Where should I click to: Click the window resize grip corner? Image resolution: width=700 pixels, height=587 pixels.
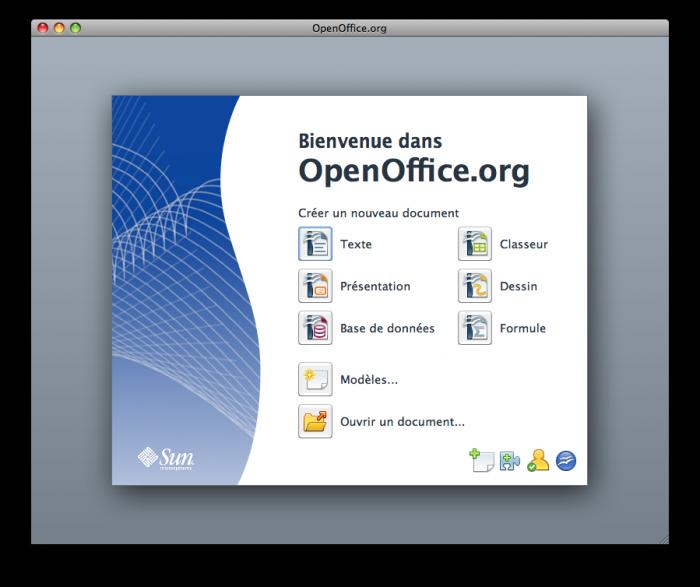point(664,539)
